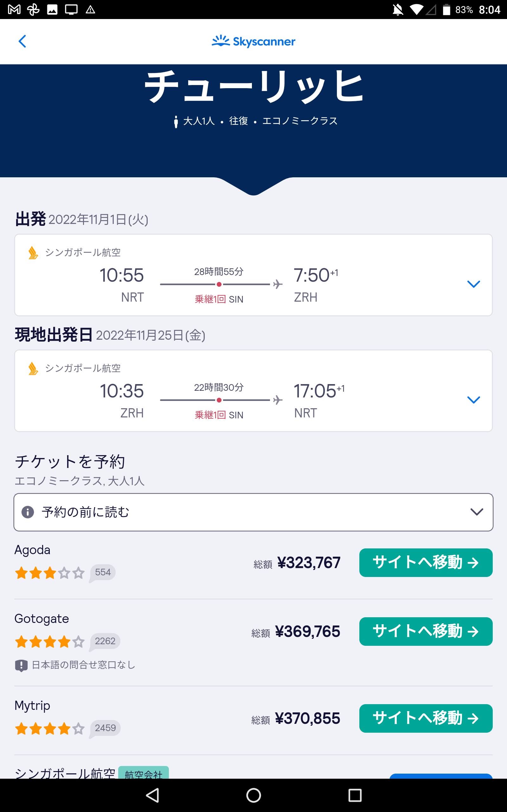Viewport: 507px width, 812px height.
Task: Tap Agoda star rating
Action: (x=50, y=573)
